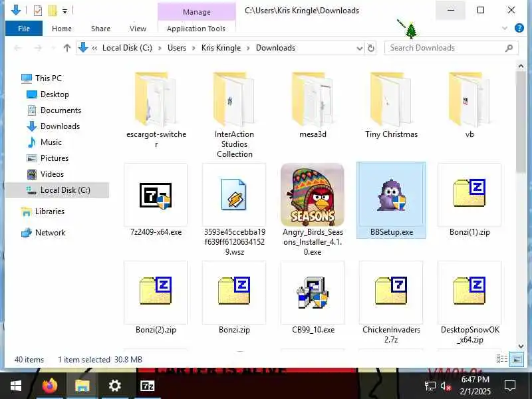Viewport: 532px width, 399px height.
Task: Show hidden breadcrumb locations via double chevron
Action: coord(94,48)
